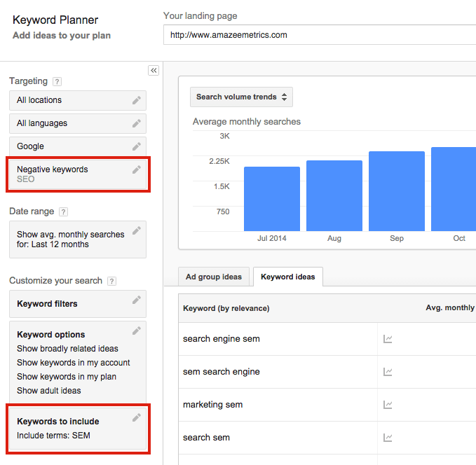Collapse the left targeting sidebar
This screenshot has height=465, width=476.
(154, 70)
